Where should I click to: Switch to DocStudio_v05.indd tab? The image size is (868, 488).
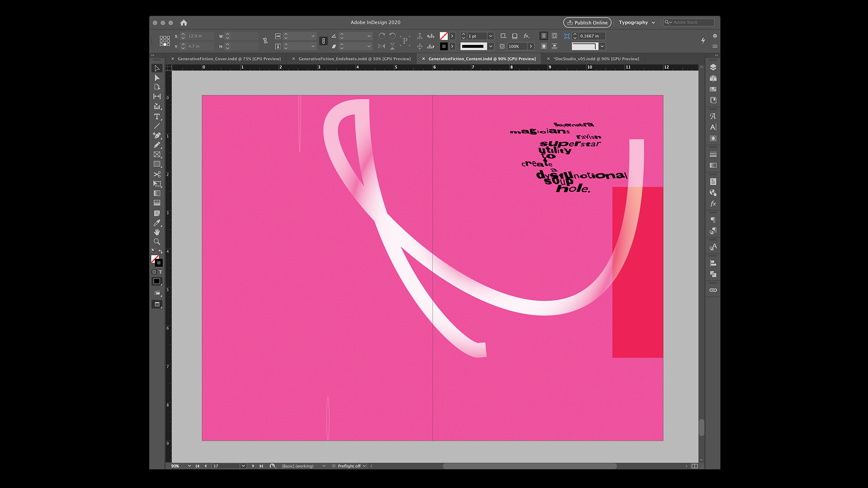[596, 59]
